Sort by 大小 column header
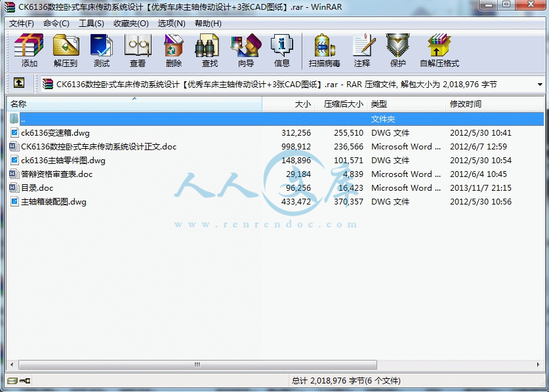 [x=289, y=104]
